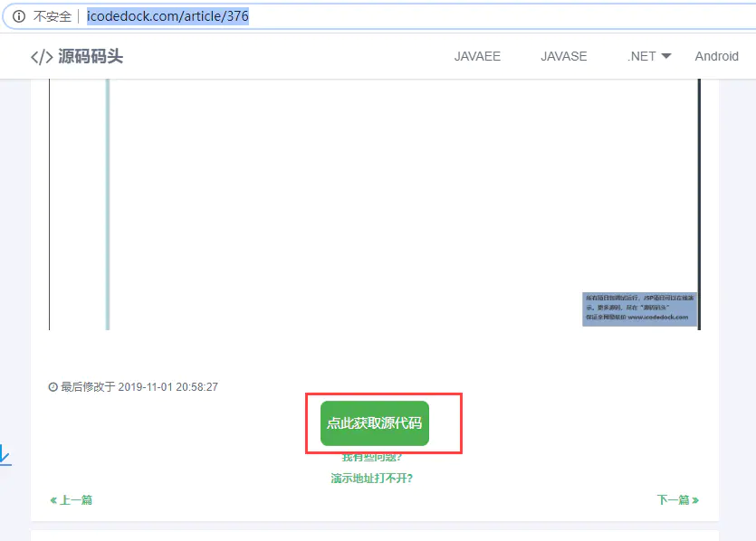Viewport: 756px width, 541px height.
Task: Open the Android menu item
Action: point(716,56)
